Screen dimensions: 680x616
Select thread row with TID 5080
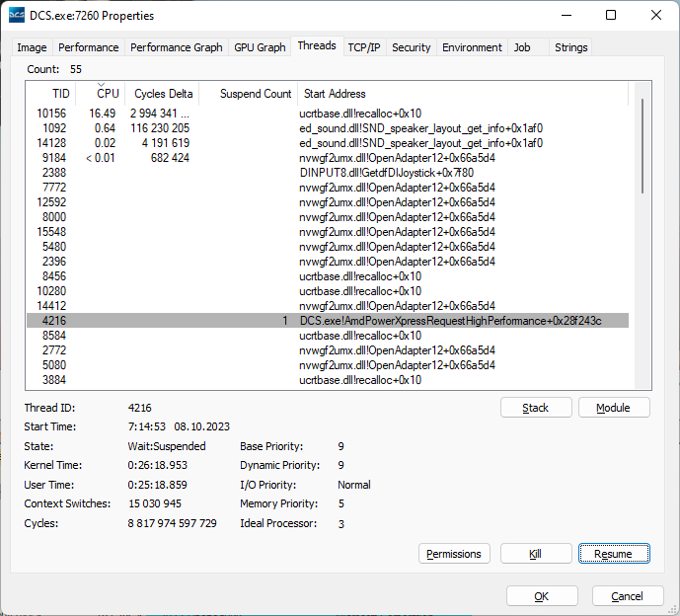point(328,365)
